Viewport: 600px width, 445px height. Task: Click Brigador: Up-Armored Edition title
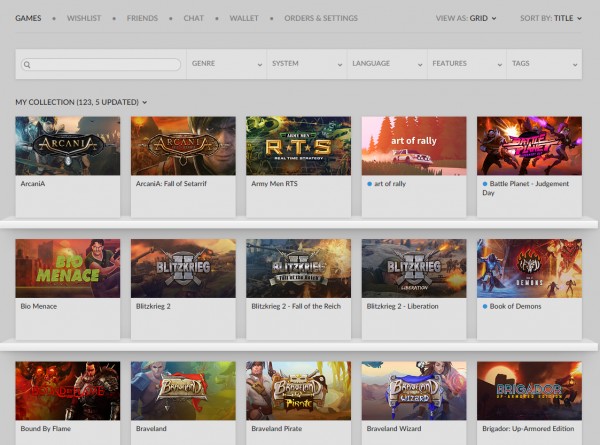(x=528, y=429)
